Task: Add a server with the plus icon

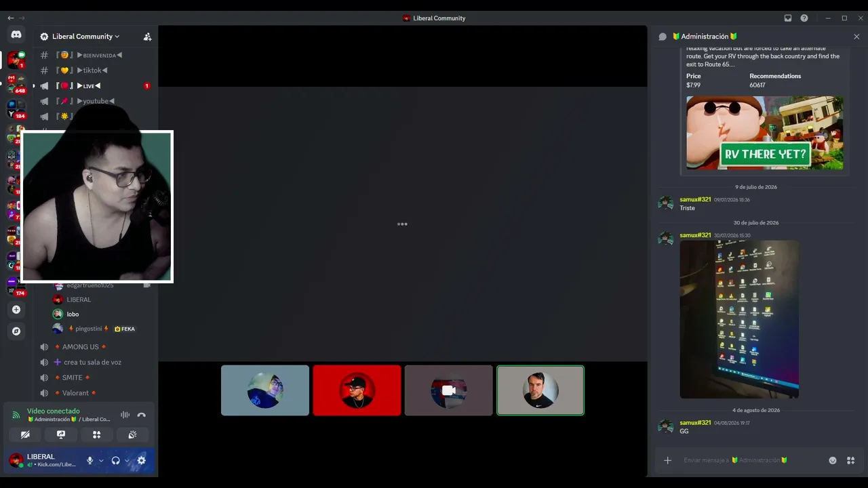Action: coord(16,310)
